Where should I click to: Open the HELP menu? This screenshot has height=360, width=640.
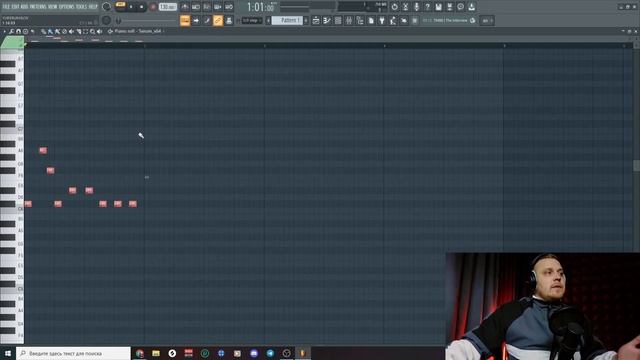(x=93, y=7)
